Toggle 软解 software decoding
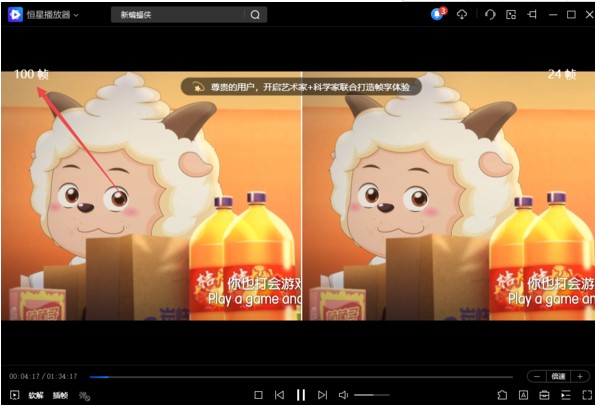This screenshot has width=595, height=405. 36,396
